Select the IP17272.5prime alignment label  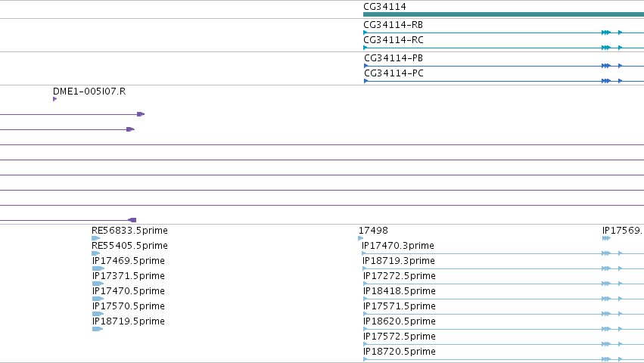pos(400,276)
